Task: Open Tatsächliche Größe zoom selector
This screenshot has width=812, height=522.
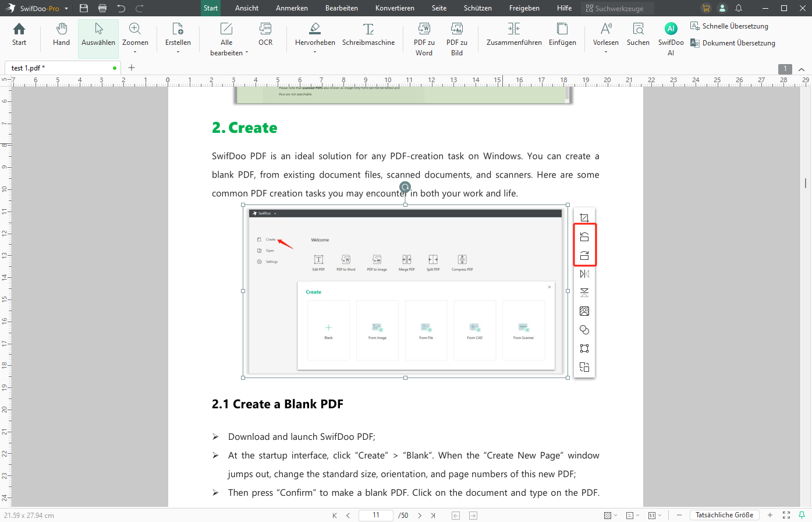Action: pos(725,516)
